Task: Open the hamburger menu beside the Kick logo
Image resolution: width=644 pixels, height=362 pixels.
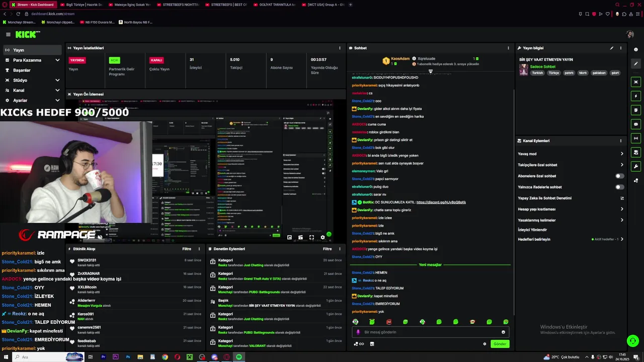Action: [x=8, y=34]
